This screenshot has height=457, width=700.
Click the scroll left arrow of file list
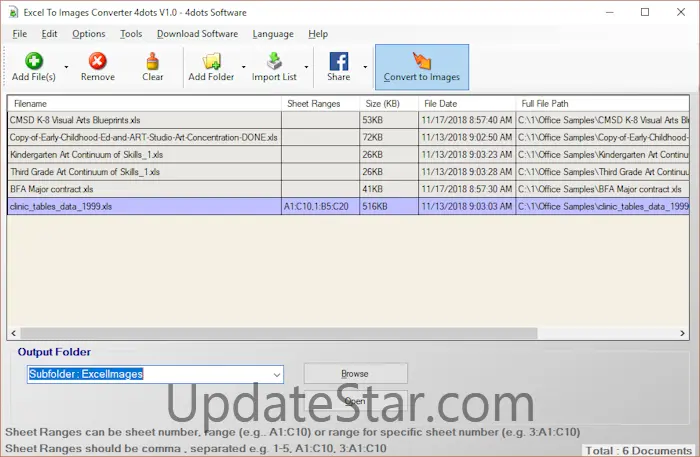tap(13, 333)
